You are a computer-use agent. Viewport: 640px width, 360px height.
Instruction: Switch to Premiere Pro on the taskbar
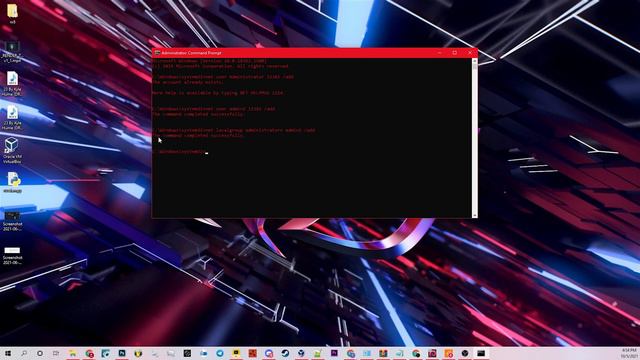(334, 353)
